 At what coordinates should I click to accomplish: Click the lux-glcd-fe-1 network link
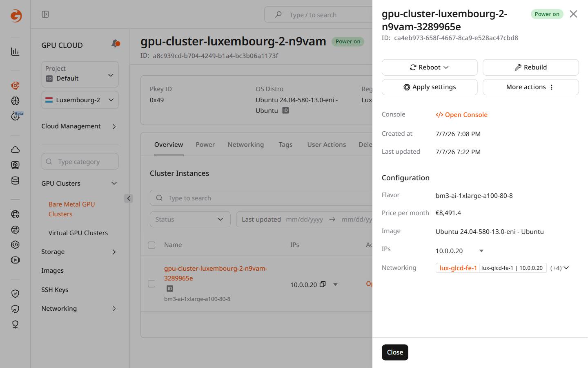tap(458, 268)
